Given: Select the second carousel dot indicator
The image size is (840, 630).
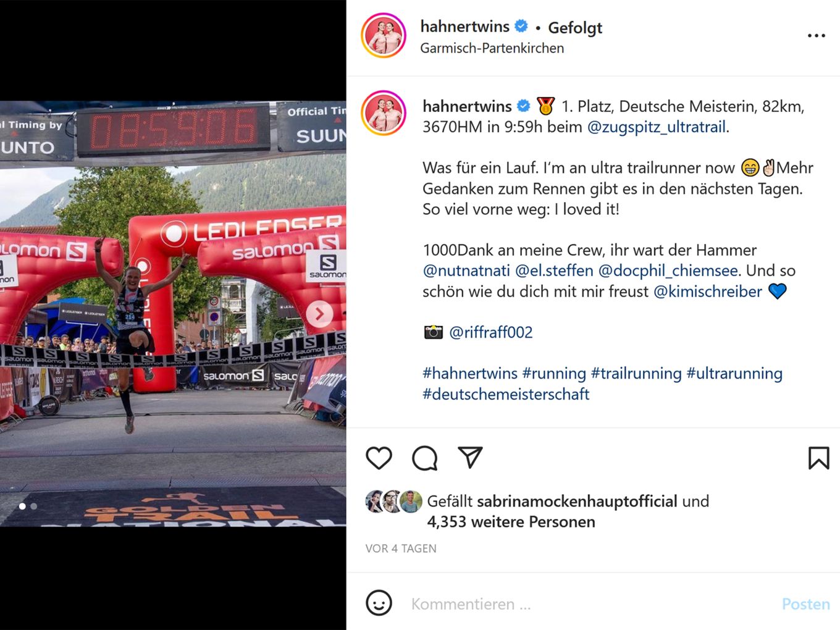Looking at the screenshot, I should tap(34, 506).
